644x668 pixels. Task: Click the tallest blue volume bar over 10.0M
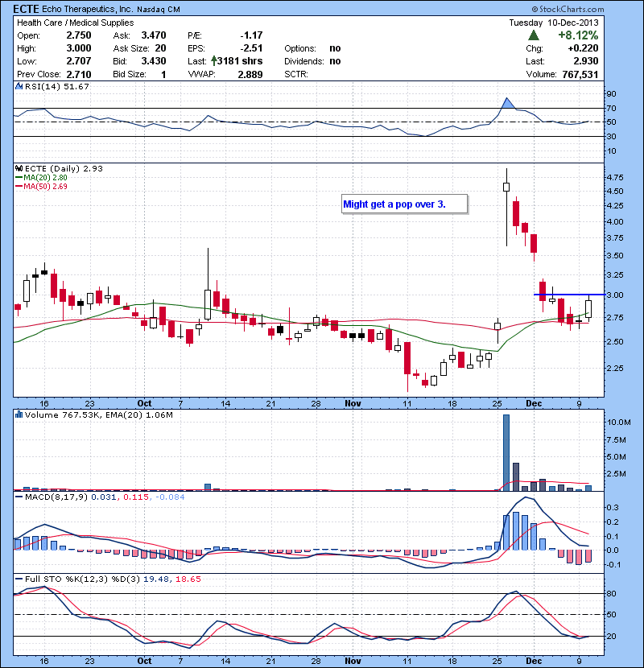click(x=506, y=452)
